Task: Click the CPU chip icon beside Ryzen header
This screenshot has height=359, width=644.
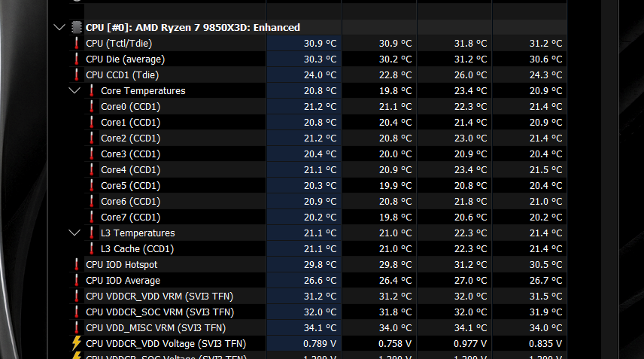Action: point(77,28)
